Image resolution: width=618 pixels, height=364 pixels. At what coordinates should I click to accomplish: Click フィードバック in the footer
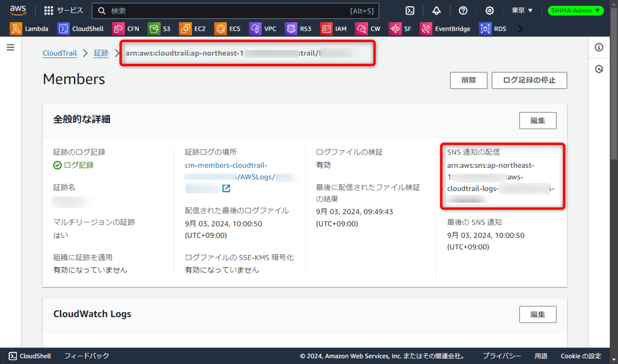[87, 356]
